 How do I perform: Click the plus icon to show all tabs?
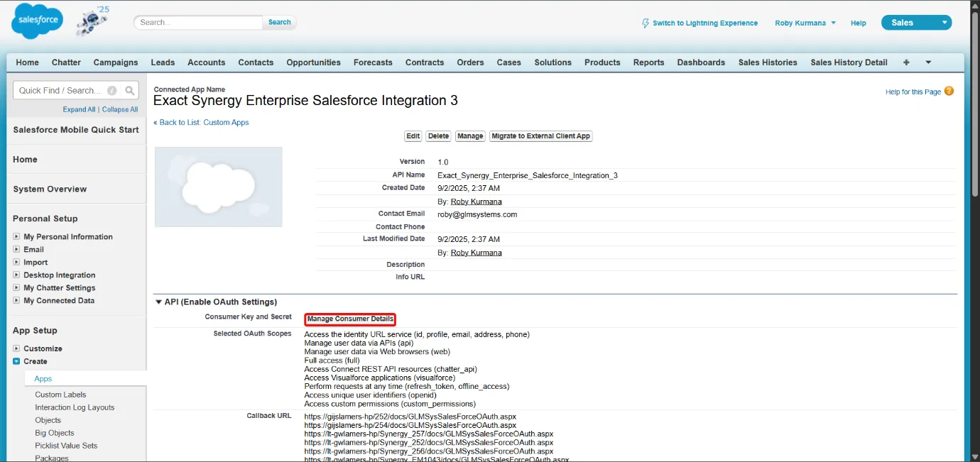pyautogui.click(x=906, y=62)
